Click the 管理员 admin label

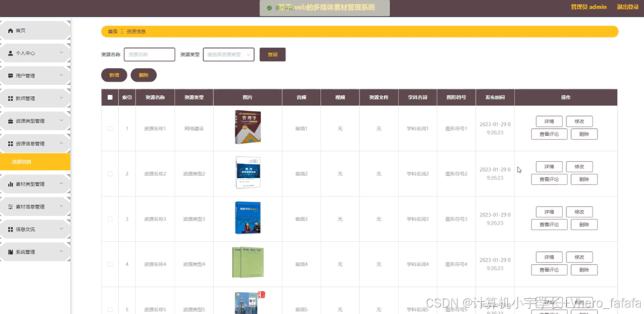(589, 7)
